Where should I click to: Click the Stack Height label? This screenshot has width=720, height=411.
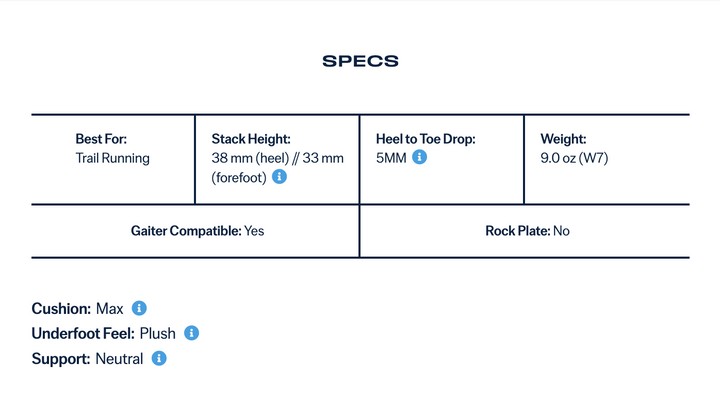click(x=251, y=140)
